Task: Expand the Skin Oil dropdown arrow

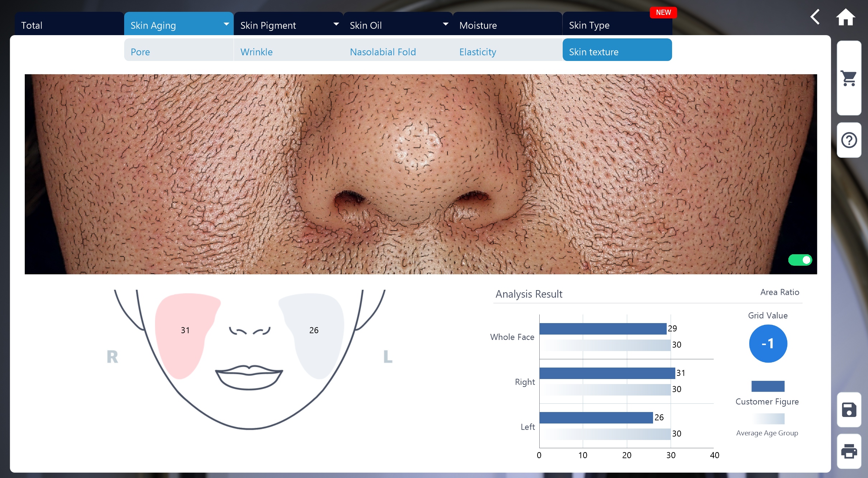Action: point(445,24)
